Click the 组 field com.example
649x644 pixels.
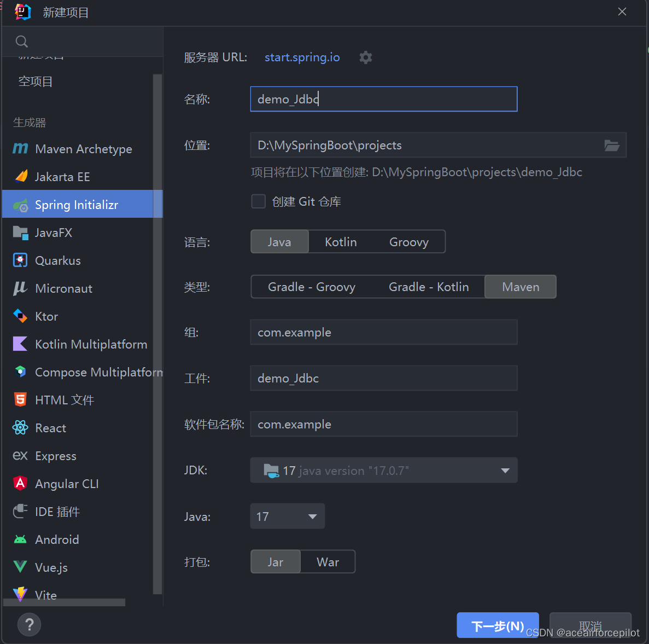tap(384, 332)
